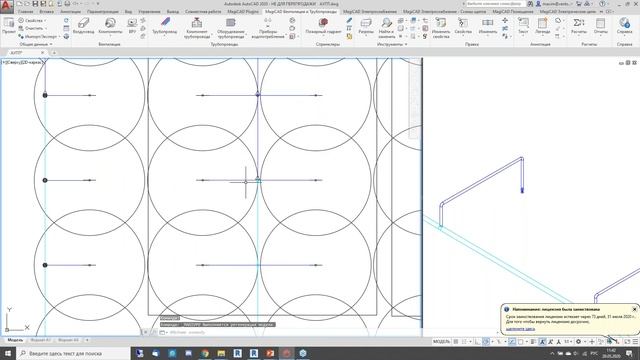Viewport: 640px width, 360px height.
Task: Click the Windows search box
Action: coord(73,353)
